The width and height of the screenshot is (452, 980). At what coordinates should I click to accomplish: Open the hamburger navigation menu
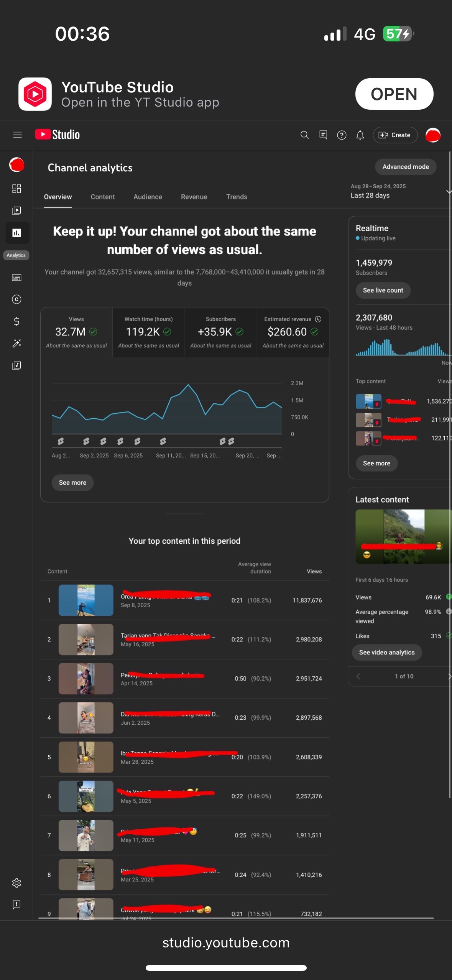[17, 135]
